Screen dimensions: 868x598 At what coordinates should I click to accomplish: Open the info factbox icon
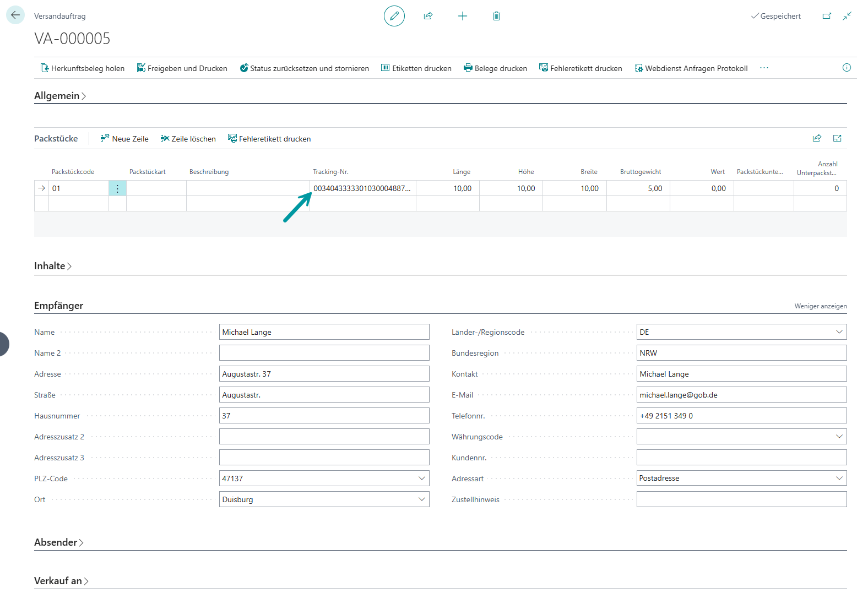coord(847,68)
